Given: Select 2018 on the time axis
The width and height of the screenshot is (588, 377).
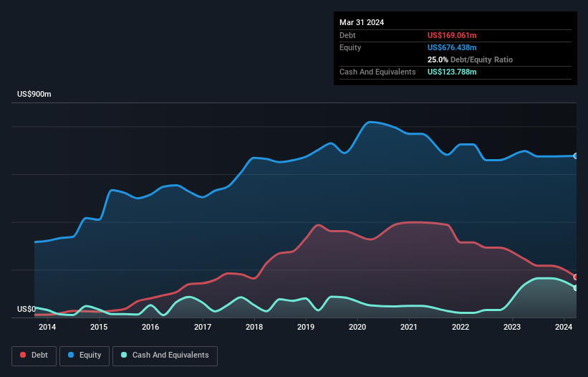Looking at the screenshot, I should pos(254,328).
